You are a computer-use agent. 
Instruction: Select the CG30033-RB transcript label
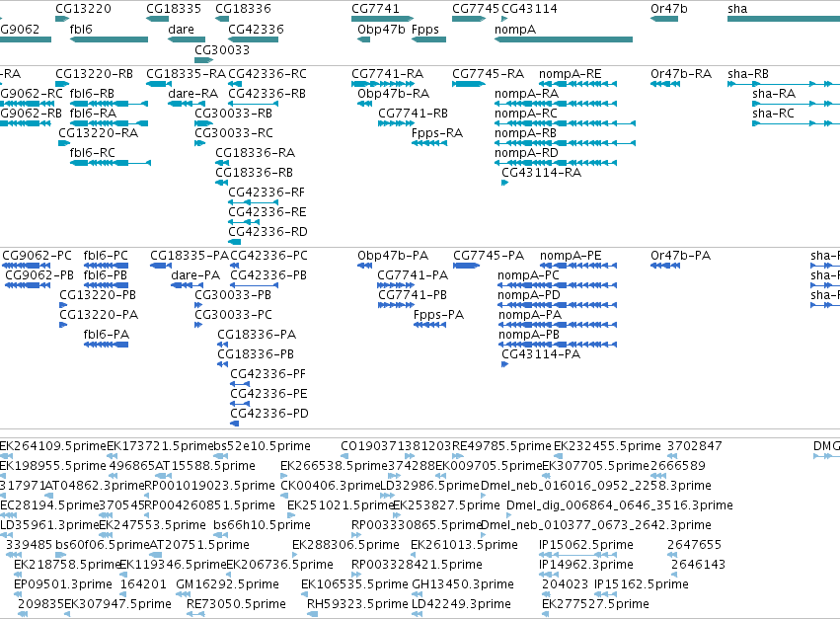click(234, 114)
